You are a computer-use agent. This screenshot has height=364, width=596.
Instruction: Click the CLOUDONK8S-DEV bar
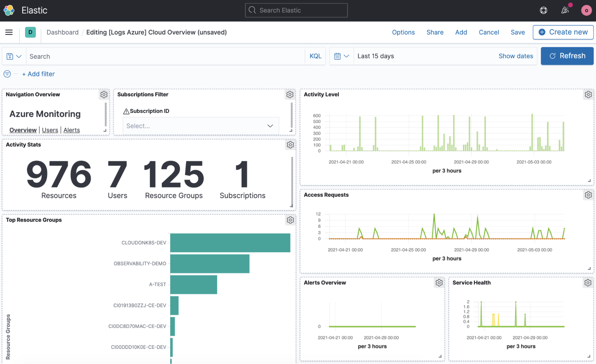(x=230, y=243)
